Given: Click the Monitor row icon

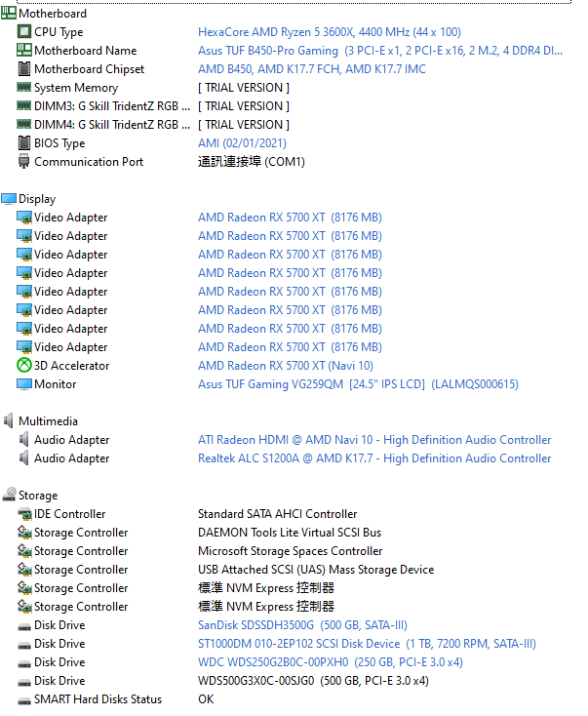Looking at the screenshot, I should point(24,384).
